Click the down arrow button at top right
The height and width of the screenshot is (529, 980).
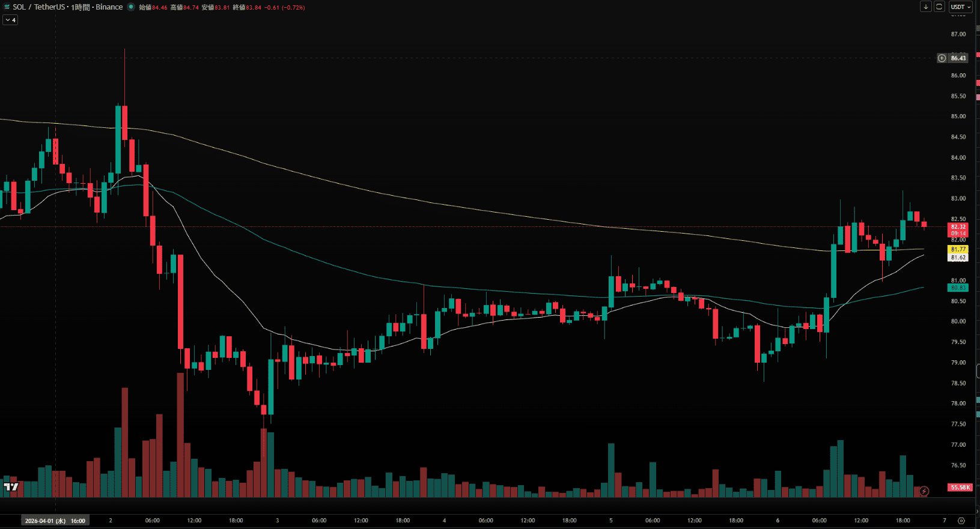(x=925, y=7)
